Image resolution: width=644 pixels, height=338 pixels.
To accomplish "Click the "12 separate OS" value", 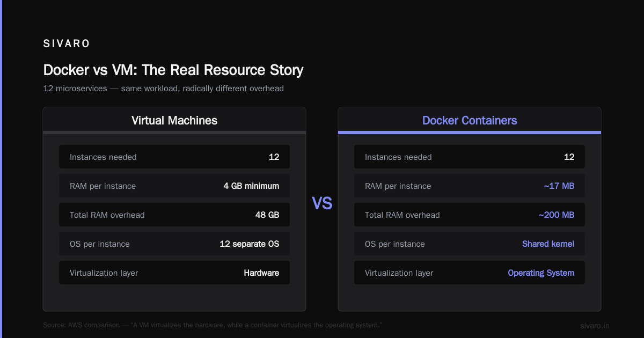I will tap(250, 244).
